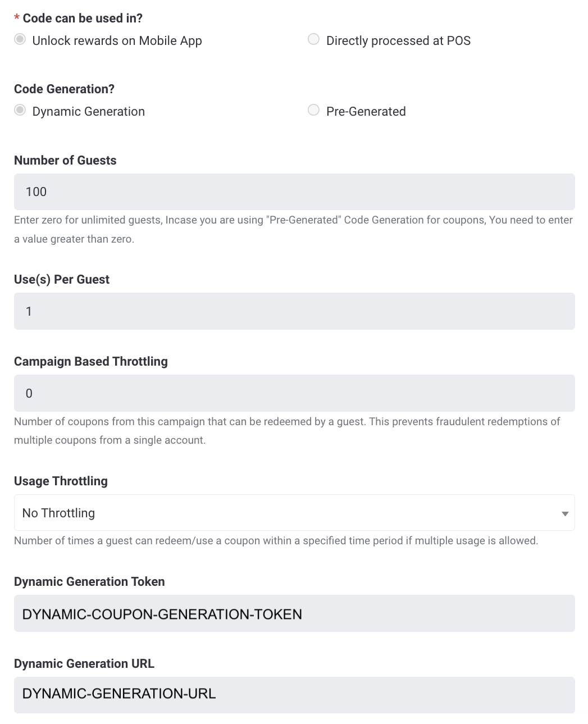Open the Usage Throttling dropdown
Image resolution: width=588 pixels, height=724 pixels.
pyautogui.click(x=294, y=513)
